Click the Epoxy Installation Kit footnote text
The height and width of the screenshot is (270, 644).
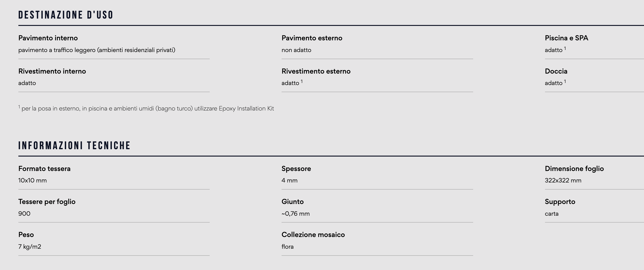pos(146,109)
